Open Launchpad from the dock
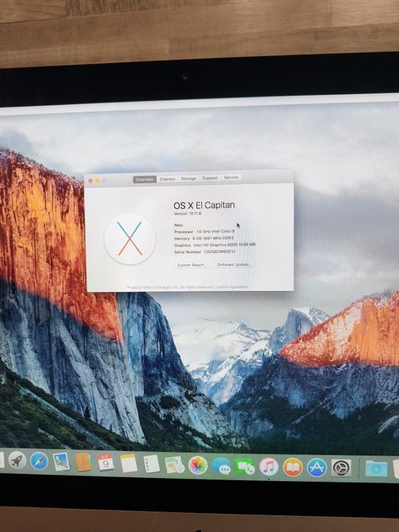 pos(17,461)
